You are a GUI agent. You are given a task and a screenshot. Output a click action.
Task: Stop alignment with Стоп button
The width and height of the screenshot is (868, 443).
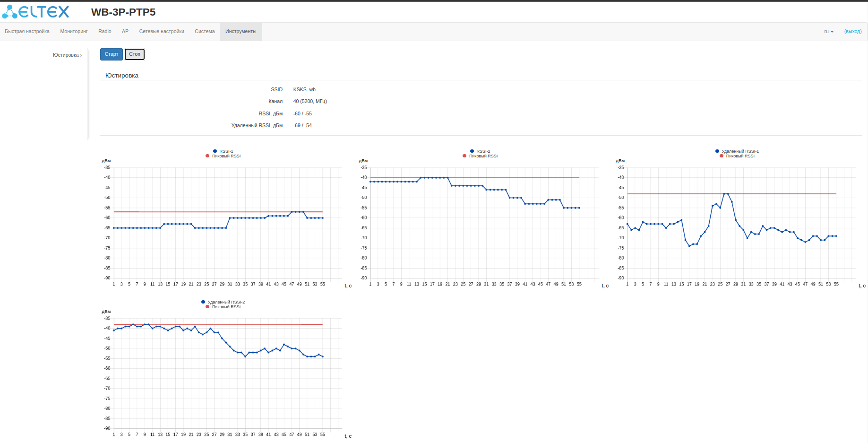coord(135,54)
